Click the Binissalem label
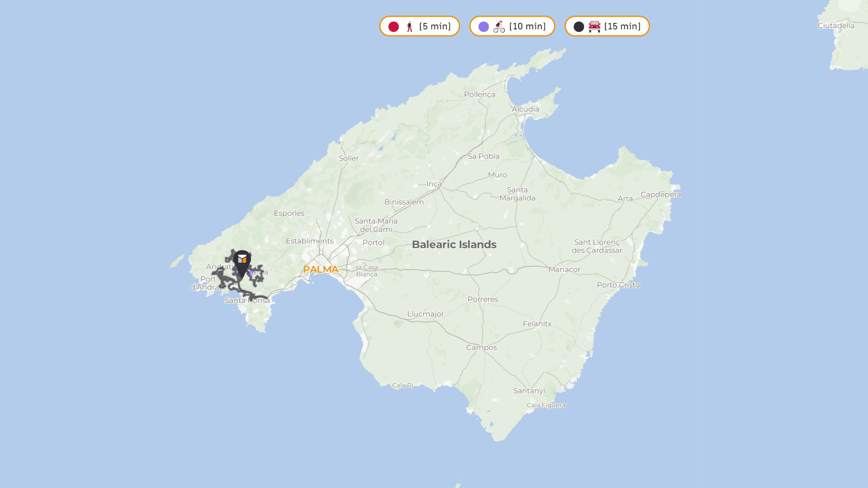This screenshot has width=868, height=488. coord(404,202)
